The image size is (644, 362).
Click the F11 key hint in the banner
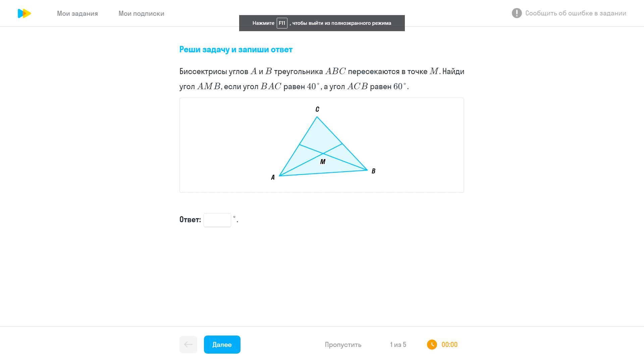pos(282,23)
